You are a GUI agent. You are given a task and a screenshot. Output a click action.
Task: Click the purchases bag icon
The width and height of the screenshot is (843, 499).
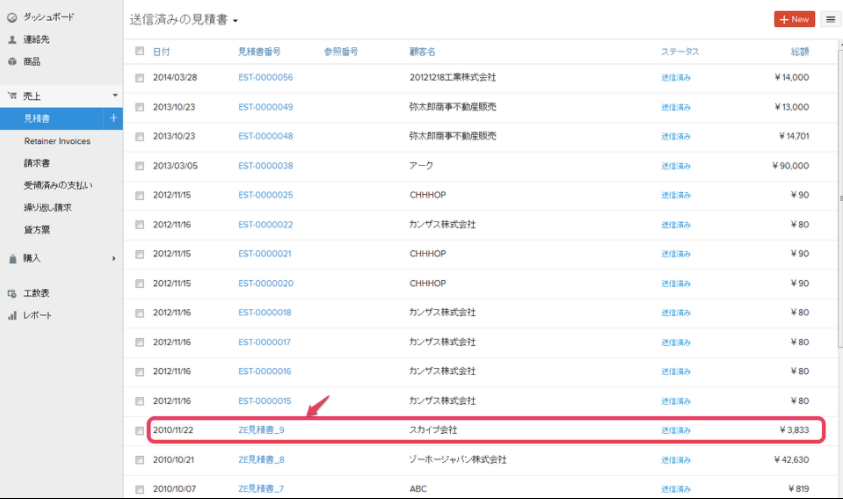[11, 258]
